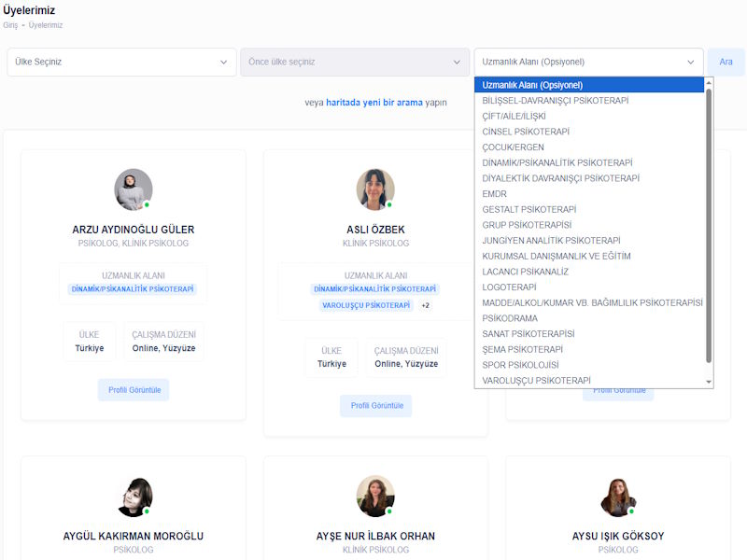
Task: Go to Giriş breadcrumb link
Action: tap(10, 25)
